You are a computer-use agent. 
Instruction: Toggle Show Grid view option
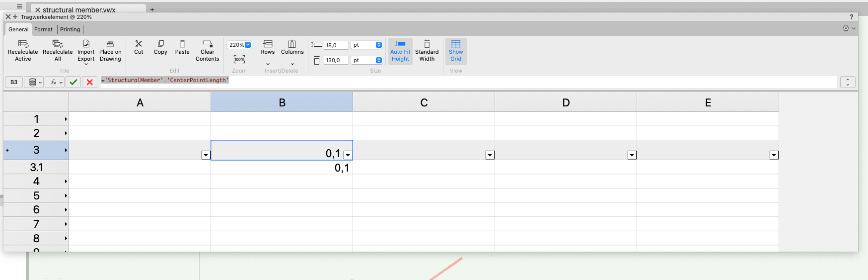pyautogui.click(x=455, y=44)
